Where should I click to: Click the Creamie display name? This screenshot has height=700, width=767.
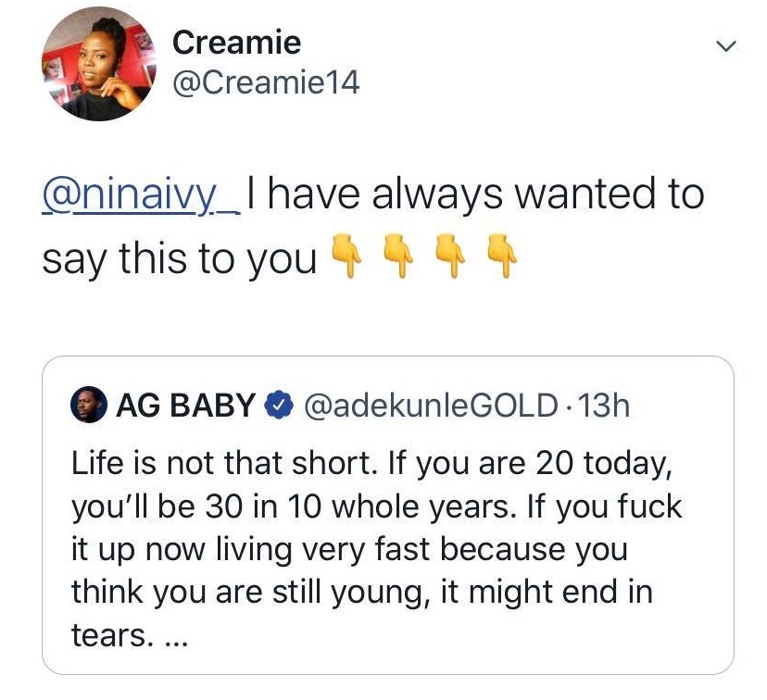point(237,43)
